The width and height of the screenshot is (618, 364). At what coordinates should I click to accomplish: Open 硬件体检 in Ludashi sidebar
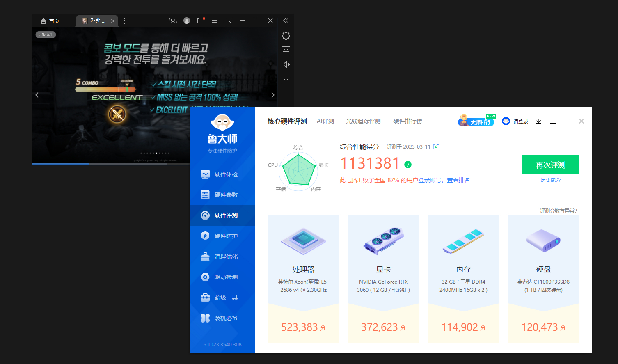222,174
